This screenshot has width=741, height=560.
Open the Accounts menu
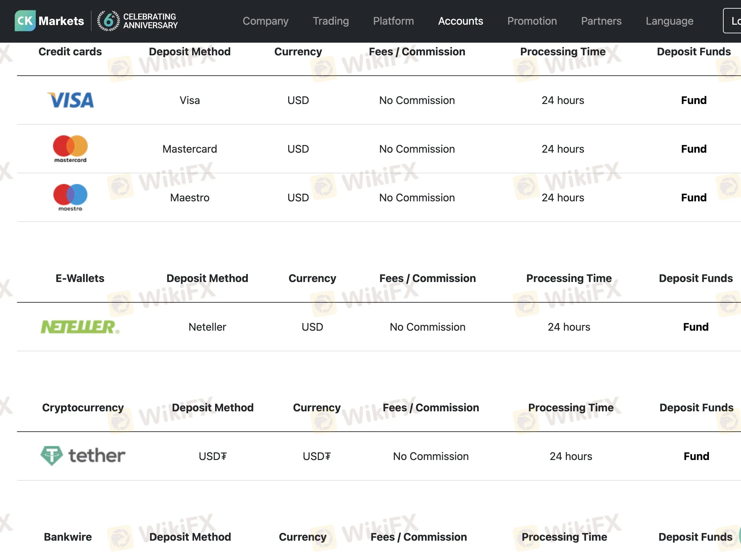(460, 21)
